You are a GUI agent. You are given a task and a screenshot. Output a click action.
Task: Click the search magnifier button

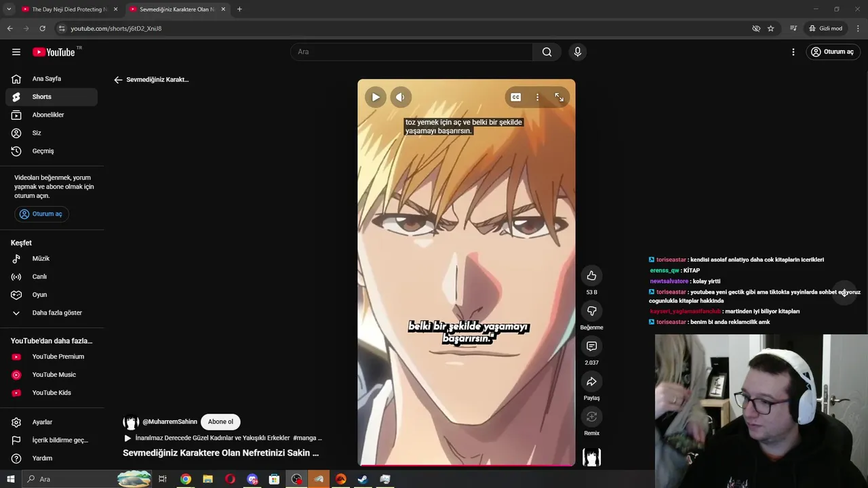547,52
